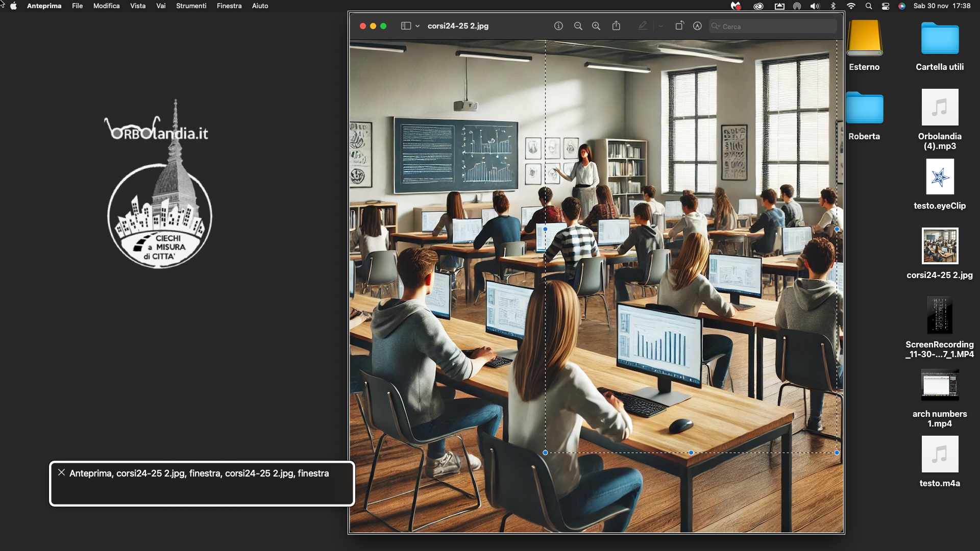
Task: Open the Vista menu
Action: [x=138, y=6]
